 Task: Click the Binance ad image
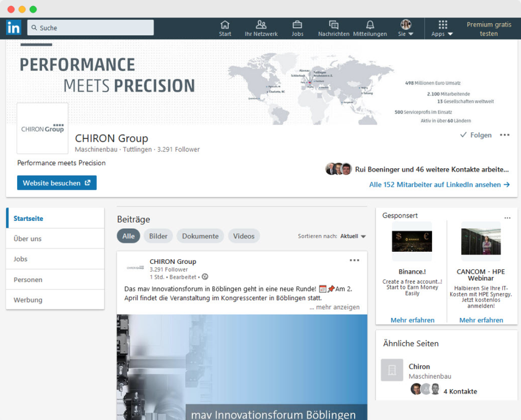[x=412, y=241]
